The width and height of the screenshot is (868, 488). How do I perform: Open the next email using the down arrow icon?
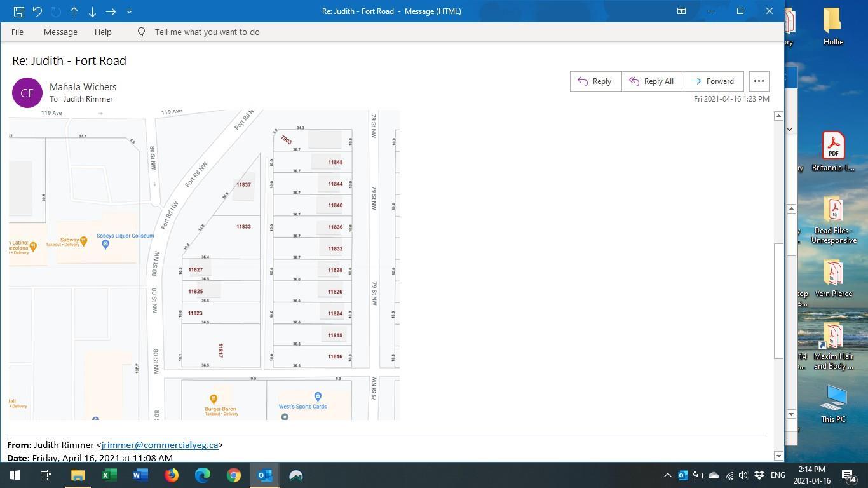[x=92, y=11]
